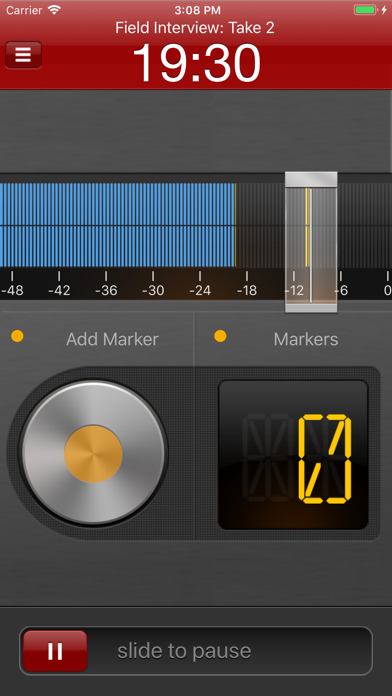Viewport: 392px width, 696px height.
Task: Click the input gain slider thumb
Action: (x=311, y=242)
